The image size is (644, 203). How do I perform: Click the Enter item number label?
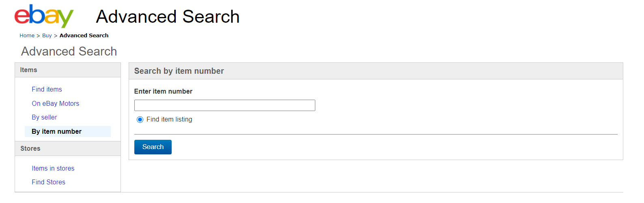coord(163,92)
